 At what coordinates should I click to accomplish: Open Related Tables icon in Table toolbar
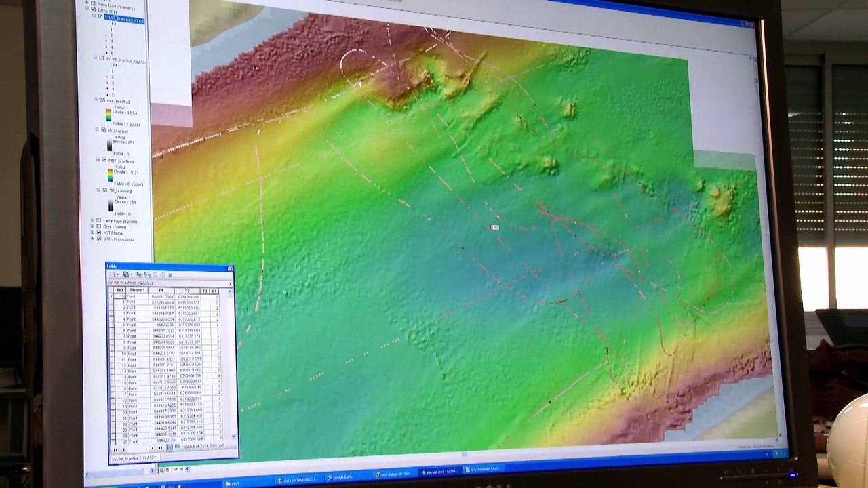point(127,274)
